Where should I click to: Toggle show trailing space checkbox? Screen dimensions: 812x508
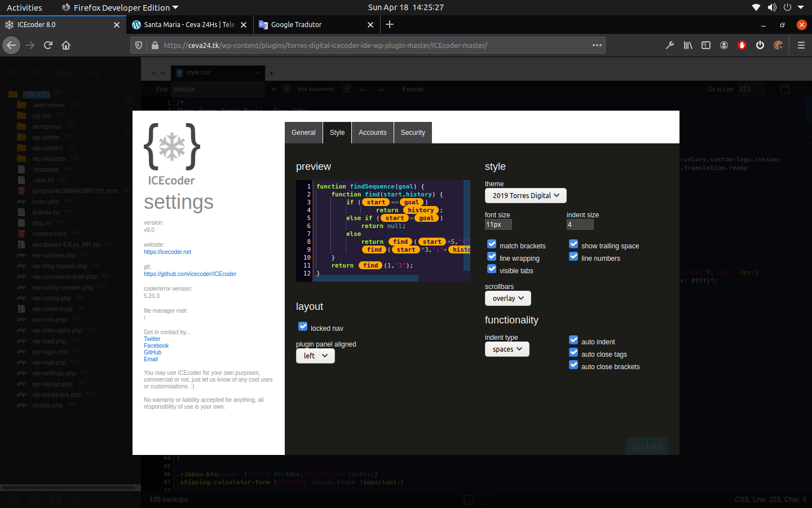(x=573, y=244)
